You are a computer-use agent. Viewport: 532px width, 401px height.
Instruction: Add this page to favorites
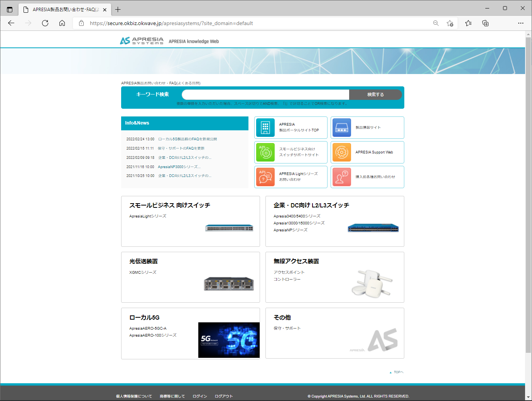click(x=450, y=23)
